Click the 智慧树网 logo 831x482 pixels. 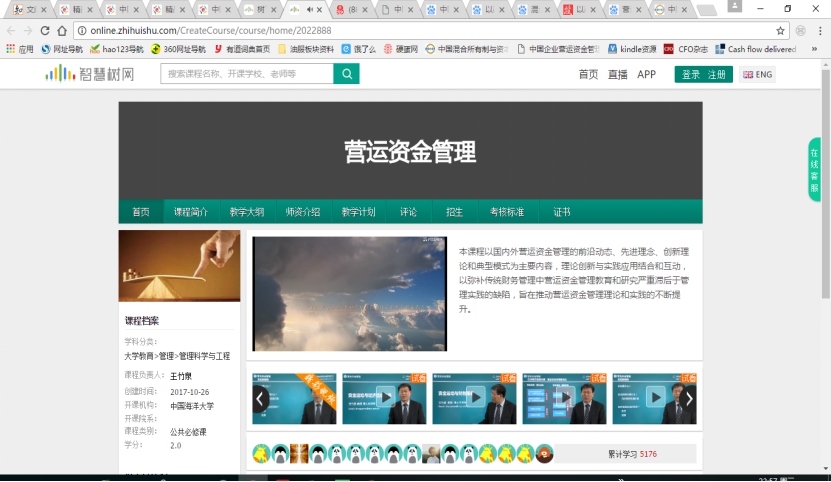[90, 74]
